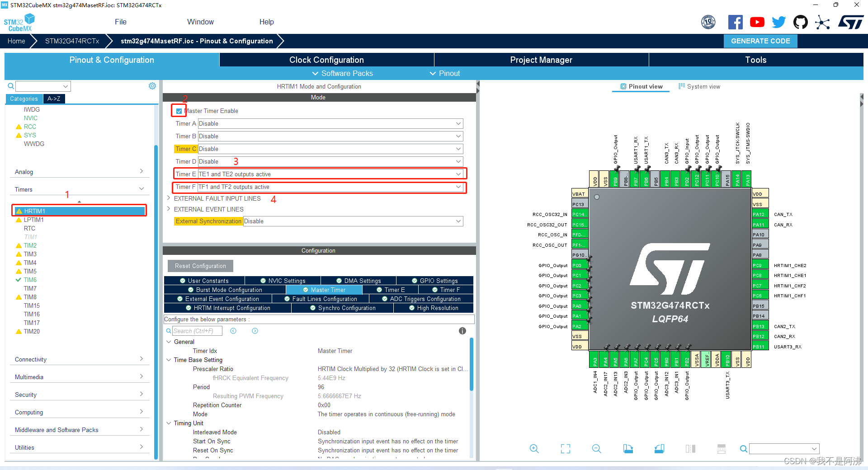Click the configuration panel vertical scrollbar
Image resolution: width=868 pixels, height=470 pixels.
[x=472, y=364]
